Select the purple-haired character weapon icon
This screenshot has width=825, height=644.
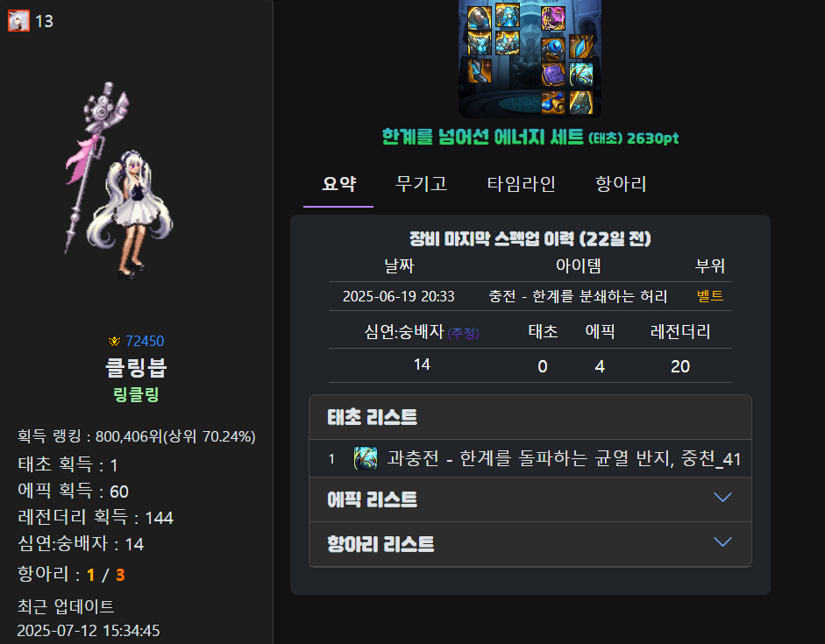pos(553,18)
